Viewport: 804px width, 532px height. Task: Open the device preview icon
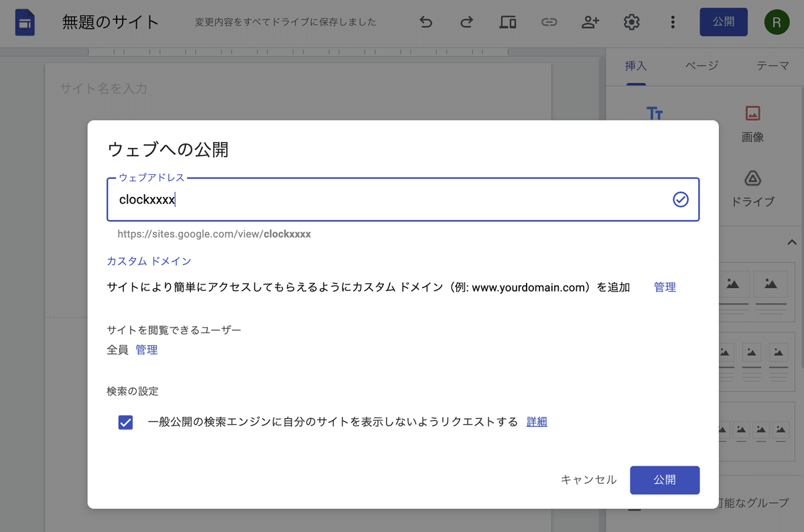[508, 22]
